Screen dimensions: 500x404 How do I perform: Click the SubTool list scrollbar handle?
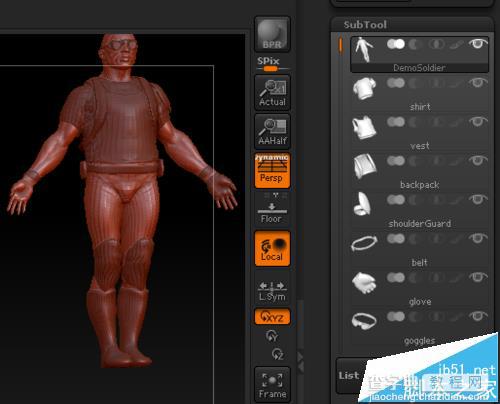click(x=340, y=45)
